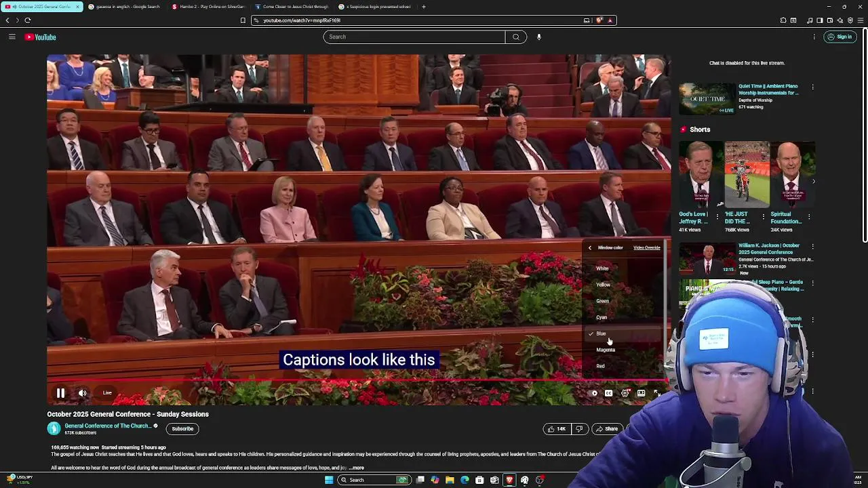The height and width of the screenshot is (488, 868).
Task: Open options for Quiet Time video
Action: tap(812, 87)
